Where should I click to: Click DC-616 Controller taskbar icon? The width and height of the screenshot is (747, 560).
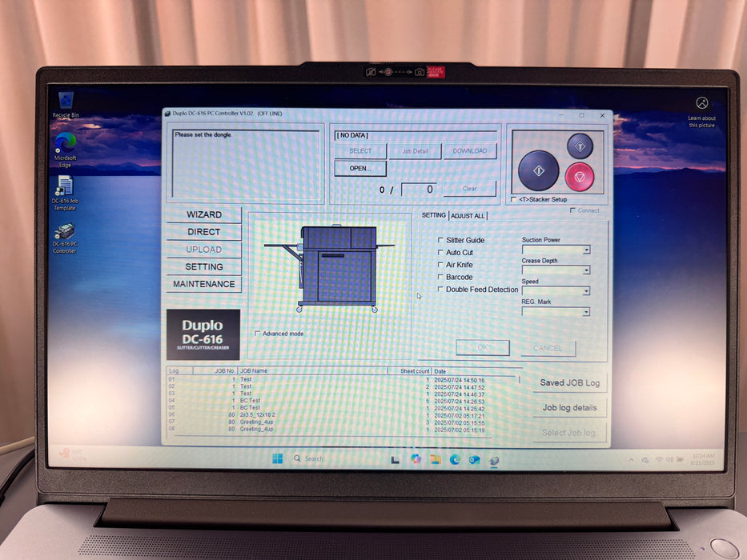(493, 460)
